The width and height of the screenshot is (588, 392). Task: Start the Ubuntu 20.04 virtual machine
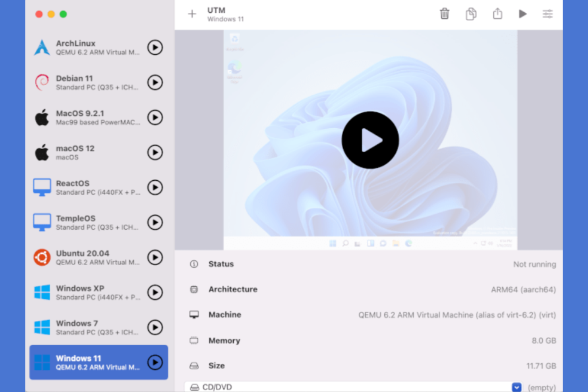click(155, 257)
